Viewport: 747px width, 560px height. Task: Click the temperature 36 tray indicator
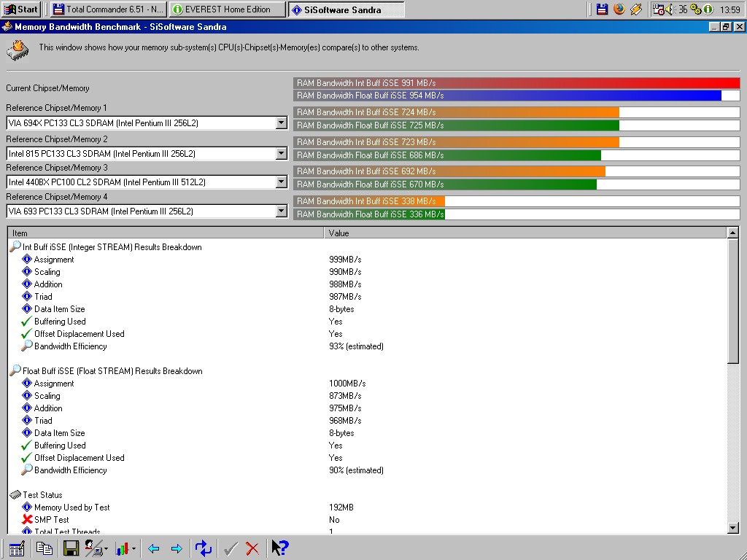683,9
